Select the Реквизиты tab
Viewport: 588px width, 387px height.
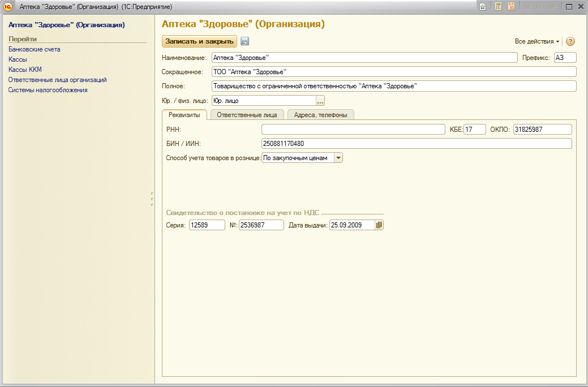click(184, 115)
